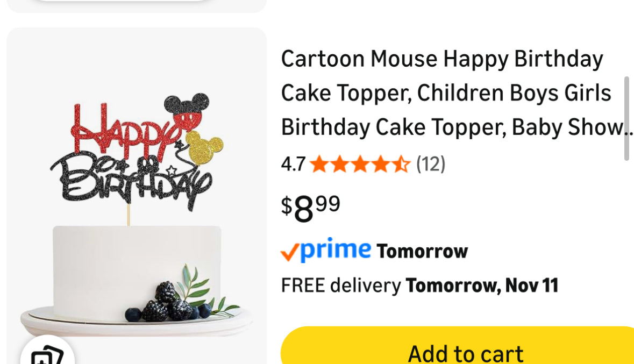634x364 pixels.
Task: Select the half-filled fifth star
Action: point(401,165)
